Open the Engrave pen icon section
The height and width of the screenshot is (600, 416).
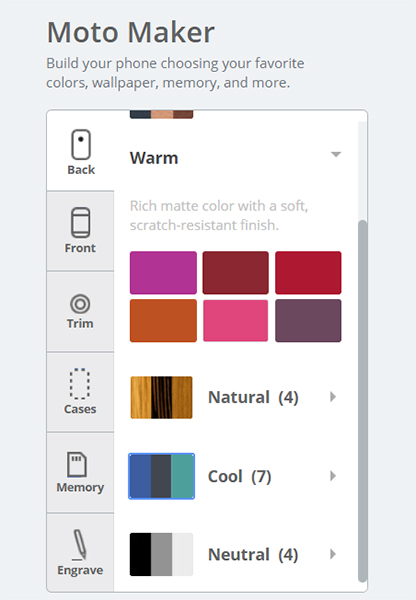(79, 545)
